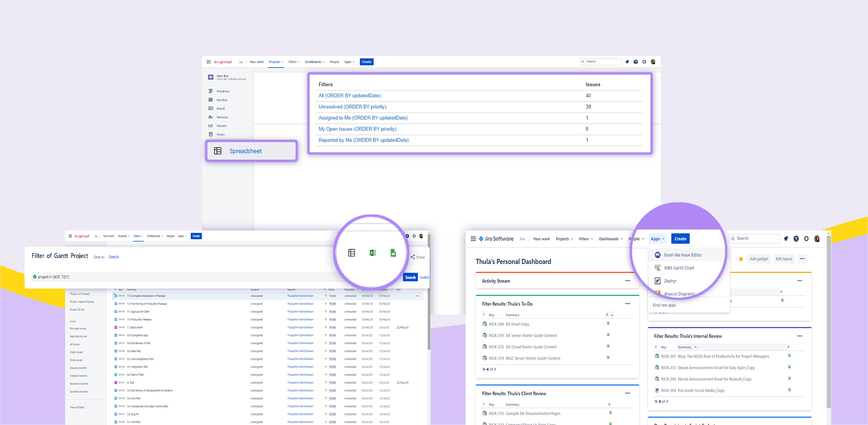This screenshot has width=868, height=425.
Task: Click Edit layout button
Action: coord(784,259)
